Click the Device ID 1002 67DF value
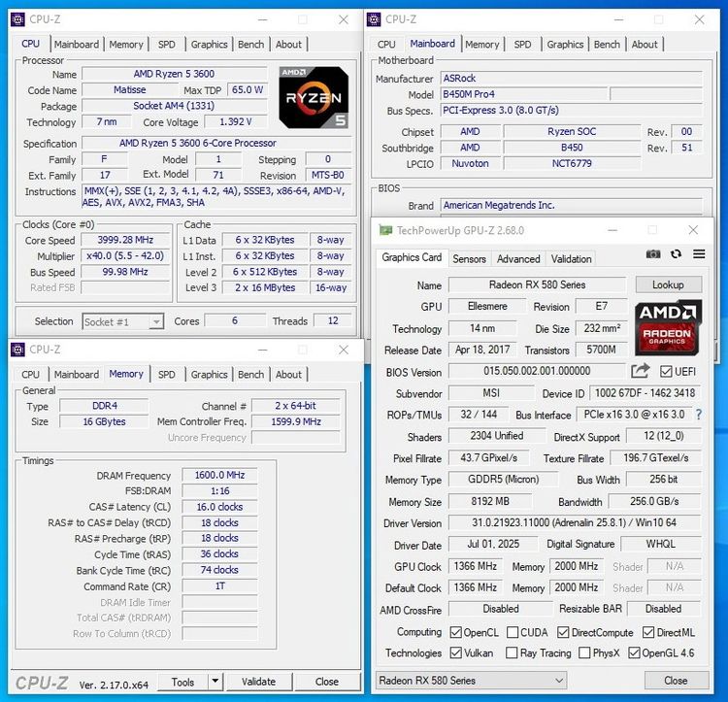 tap(645, 393)
